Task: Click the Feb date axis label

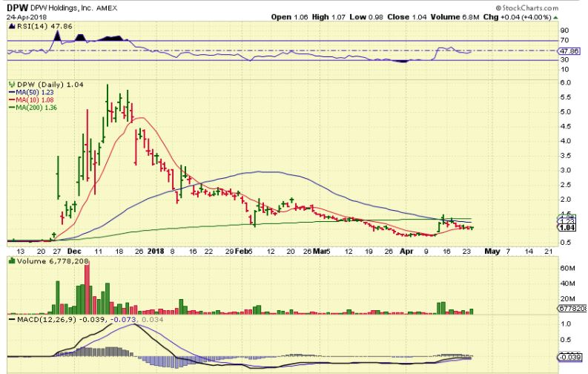Action: point(242,252)
